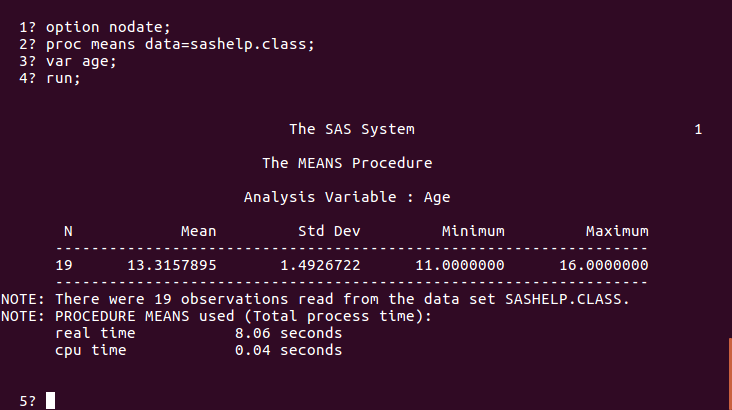
Task: Click the maximum value 16.0000000
Action: point(603,265)
